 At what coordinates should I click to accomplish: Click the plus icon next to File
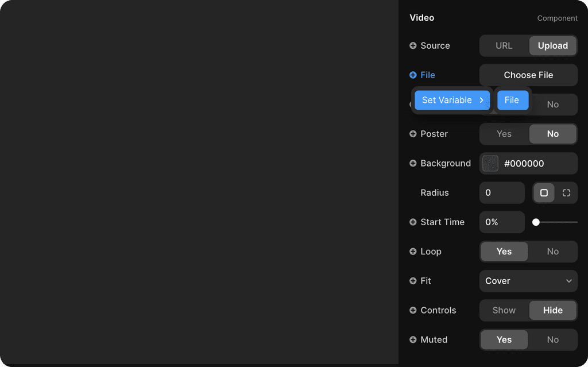[x=412, y=75]
